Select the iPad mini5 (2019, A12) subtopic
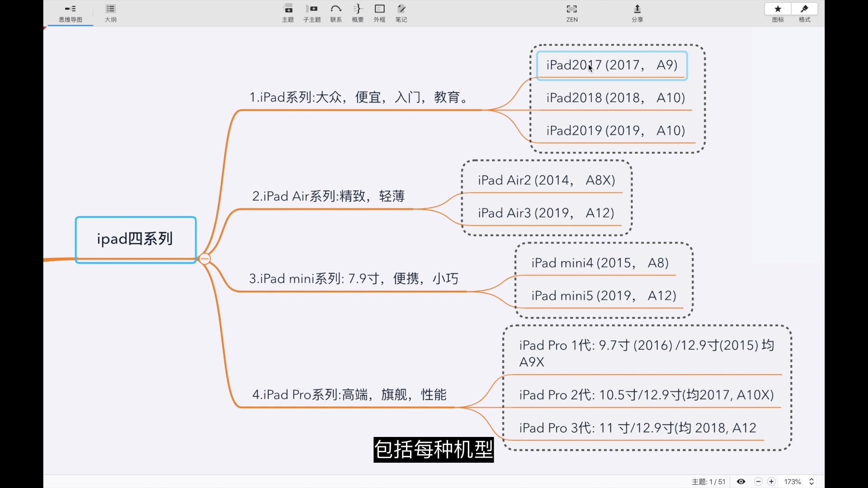 (604, 296)
